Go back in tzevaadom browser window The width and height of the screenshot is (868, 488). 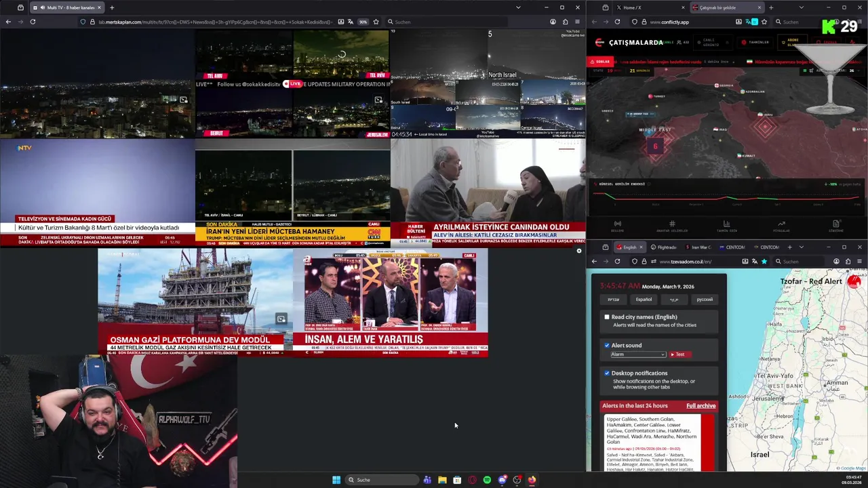[x=594, y=262]
